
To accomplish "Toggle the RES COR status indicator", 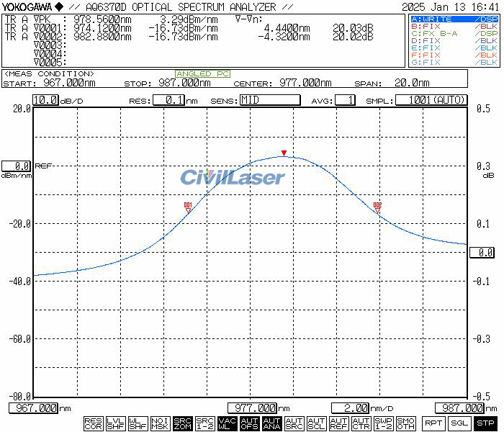I will click(93, 423).
